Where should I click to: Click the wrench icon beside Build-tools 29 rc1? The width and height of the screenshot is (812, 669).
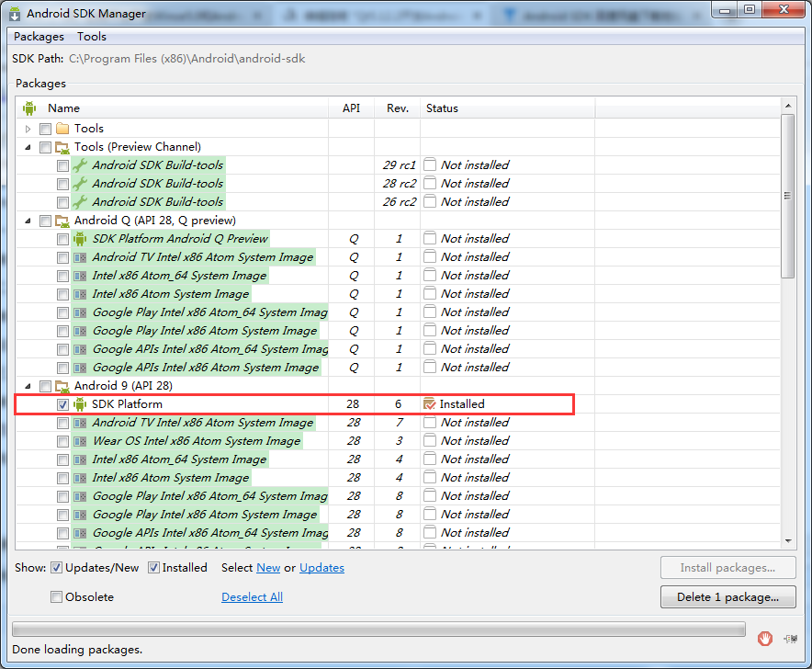click(80, 165)
